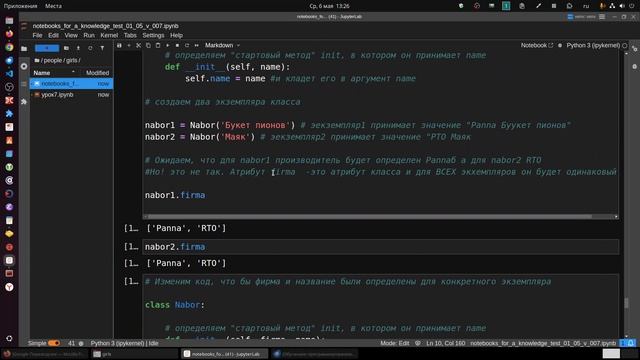The width and height of the screenshot is (640, 360).
Task: Click the date and time clock in top panel
Action: point(329,6)
